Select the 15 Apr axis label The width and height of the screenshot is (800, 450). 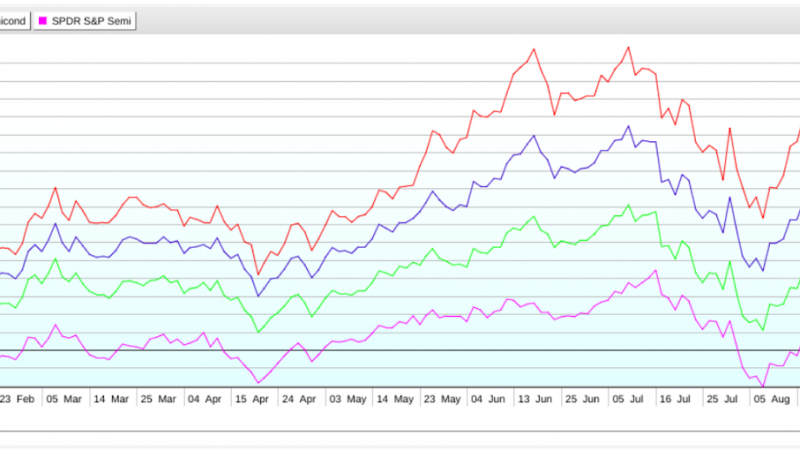click(x=252, y=399)
